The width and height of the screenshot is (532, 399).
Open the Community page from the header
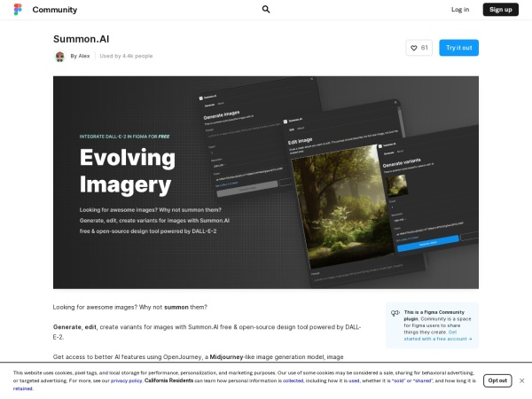point(54,10)
